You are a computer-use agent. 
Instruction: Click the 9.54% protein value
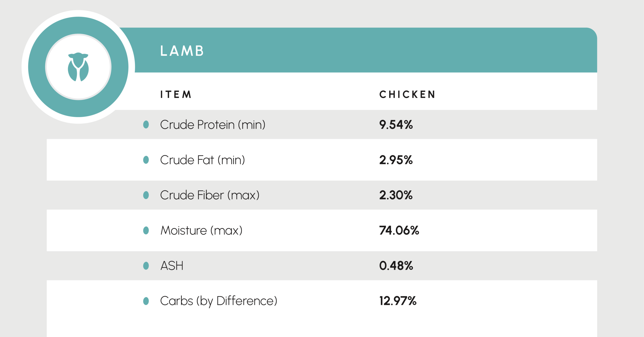tap(396, 125)
